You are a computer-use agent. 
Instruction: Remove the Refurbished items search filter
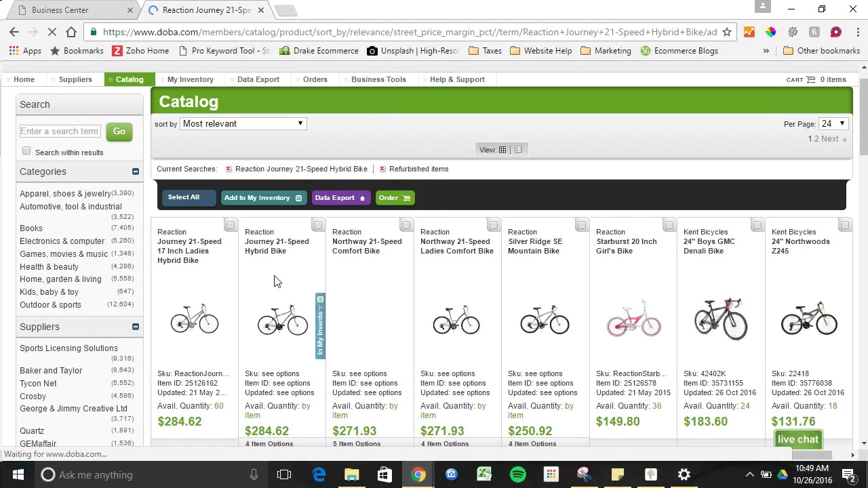click(382, 169)
